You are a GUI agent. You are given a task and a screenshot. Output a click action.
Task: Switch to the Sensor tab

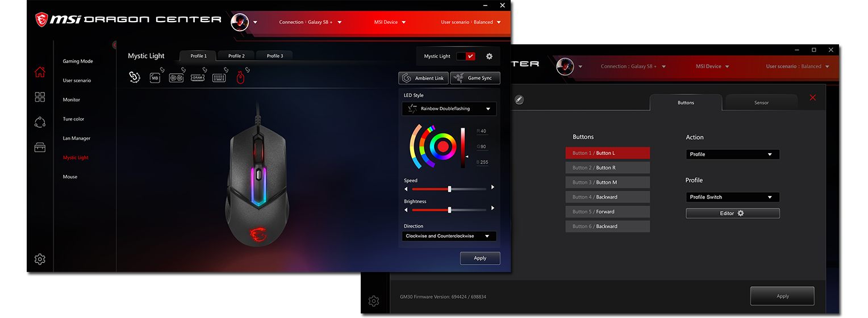click(x=761, y=103)
